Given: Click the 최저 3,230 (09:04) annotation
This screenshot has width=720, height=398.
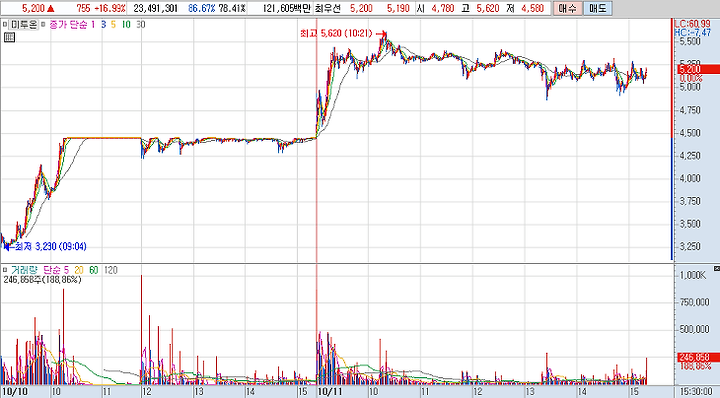Looking at the screenshot, I should [51, 247].
